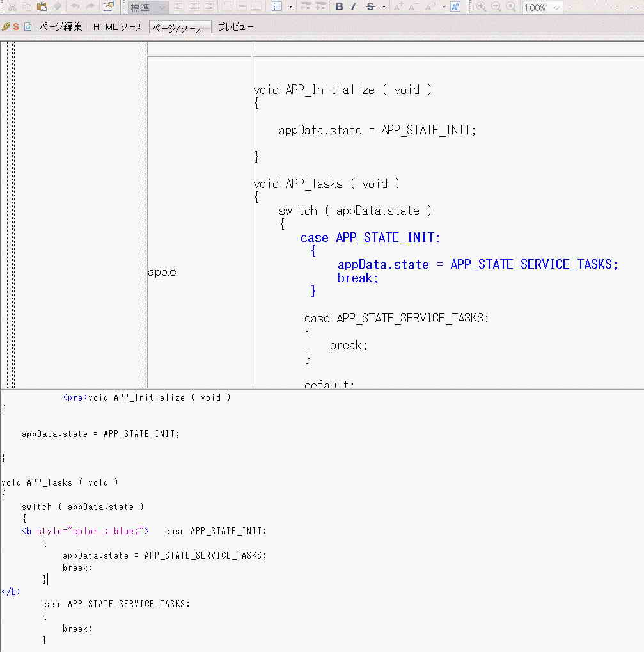This screenshot has height=652, width=644.
Task: Switch to the プレビュー tab
Action: [235, 27]
